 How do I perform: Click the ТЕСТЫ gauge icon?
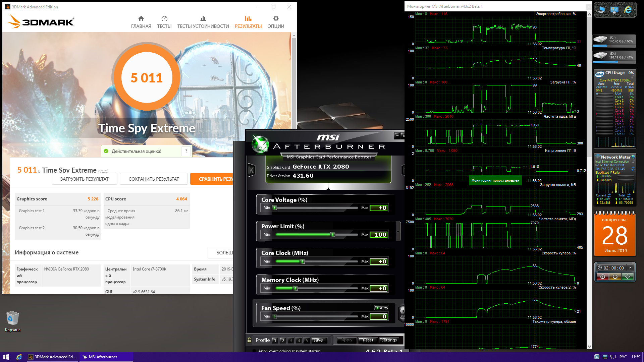click(x=164, y=18)
